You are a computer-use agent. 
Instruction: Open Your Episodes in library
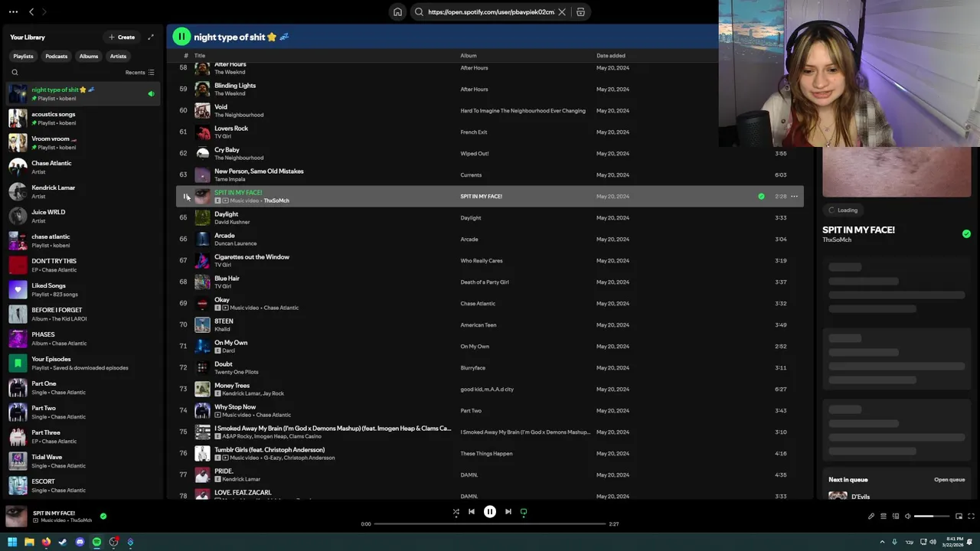[x=83, y=364]
